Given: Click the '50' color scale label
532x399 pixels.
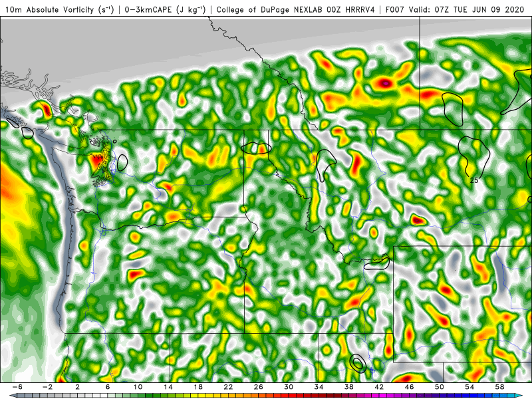Looking at the screenshot, I should pyautogui.click(x=440, y=387).
